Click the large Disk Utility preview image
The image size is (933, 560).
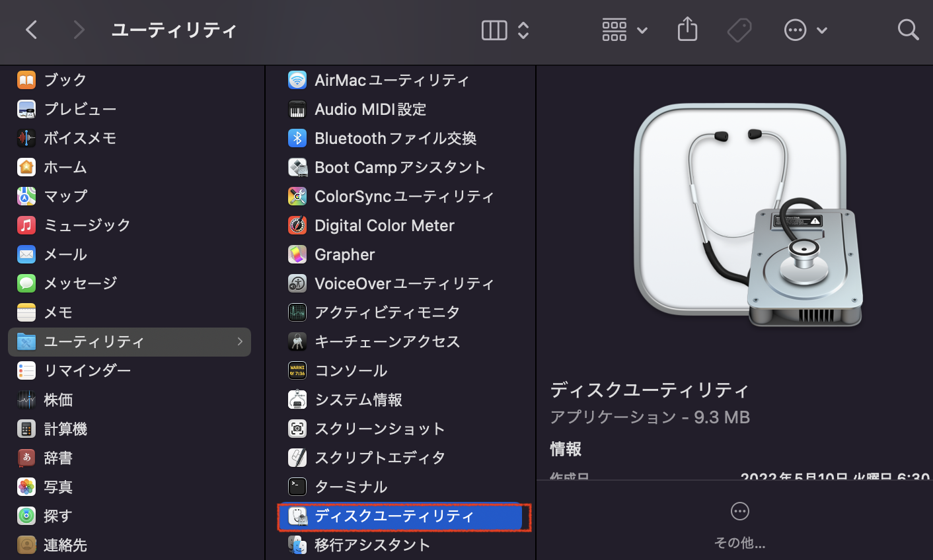[748, 215]
